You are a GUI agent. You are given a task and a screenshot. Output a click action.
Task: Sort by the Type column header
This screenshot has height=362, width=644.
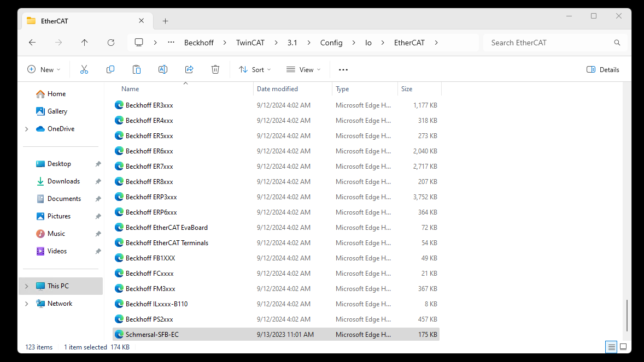coord(342,89)
